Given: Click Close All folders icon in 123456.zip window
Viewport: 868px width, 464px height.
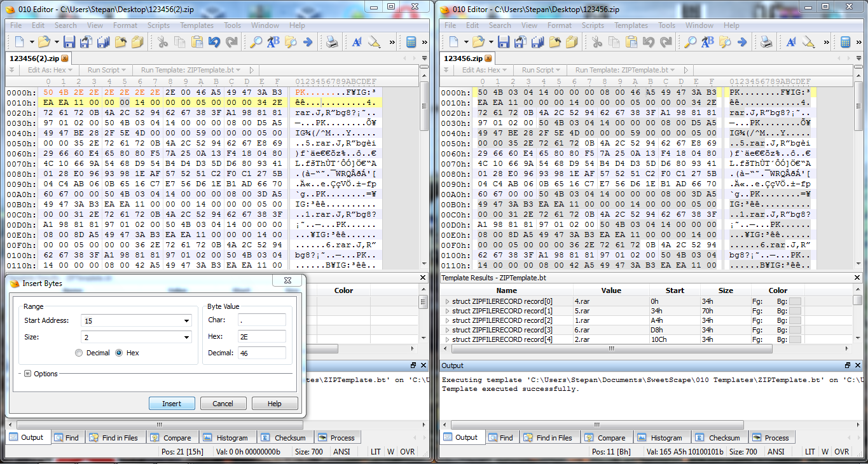Looking at the screenshot, I should 572,43.
